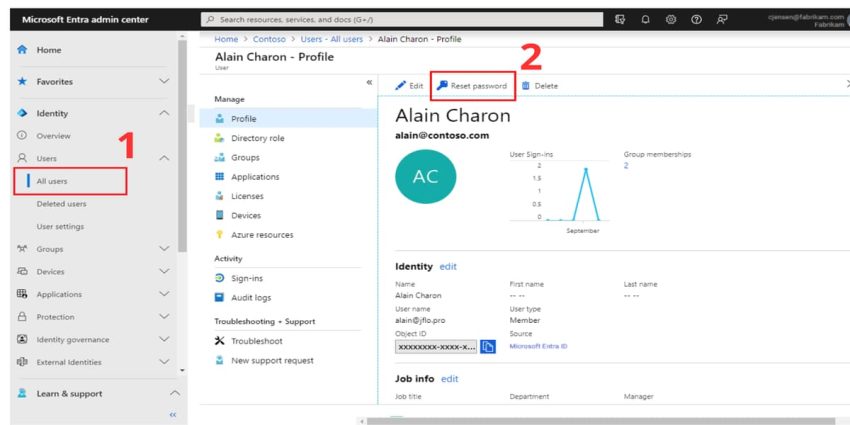Click the Job info edit link

(449, 379)
